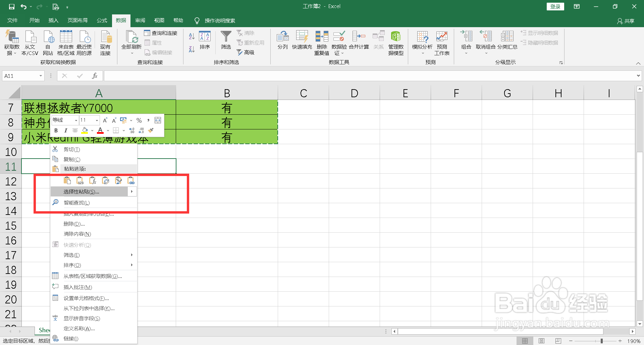Open the 公式 (Formulas) ribbon tab

[102, 20]
